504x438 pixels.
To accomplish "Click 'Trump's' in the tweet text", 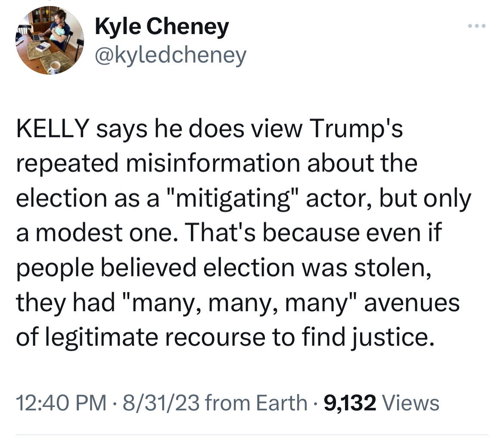I will (x=356, y=128).
